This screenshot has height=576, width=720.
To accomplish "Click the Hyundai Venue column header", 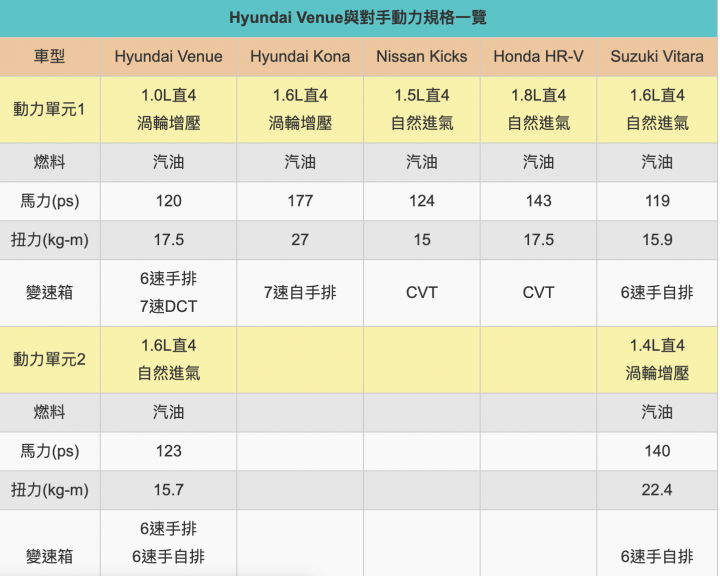I will (169, 56).
